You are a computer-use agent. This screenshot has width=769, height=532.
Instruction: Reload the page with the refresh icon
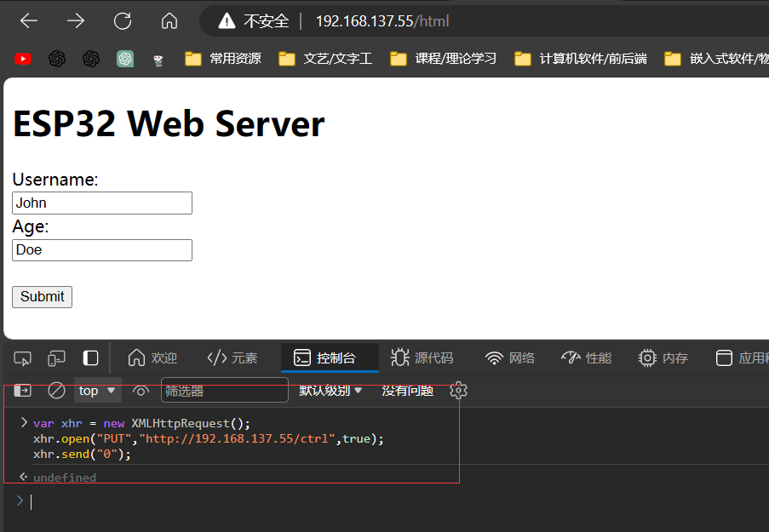(x=123, y=21)
